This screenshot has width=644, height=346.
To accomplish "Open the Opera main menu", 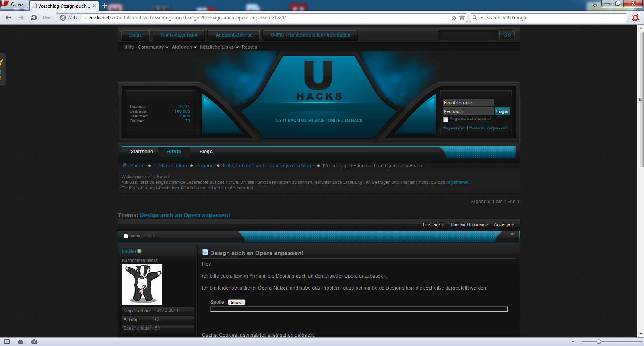I will click(14, 4).
